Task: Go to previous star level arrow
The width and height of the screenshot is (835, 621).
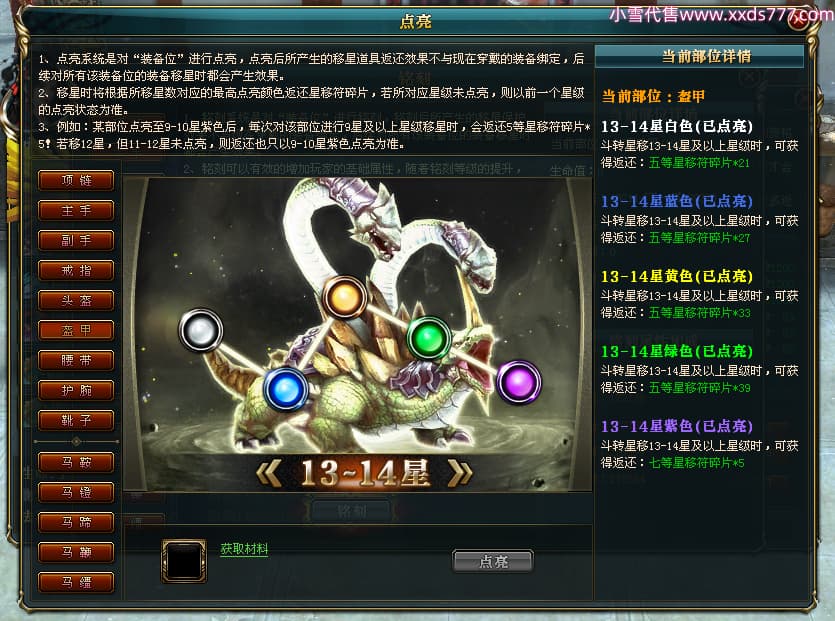Action: (x=269, y=473)
